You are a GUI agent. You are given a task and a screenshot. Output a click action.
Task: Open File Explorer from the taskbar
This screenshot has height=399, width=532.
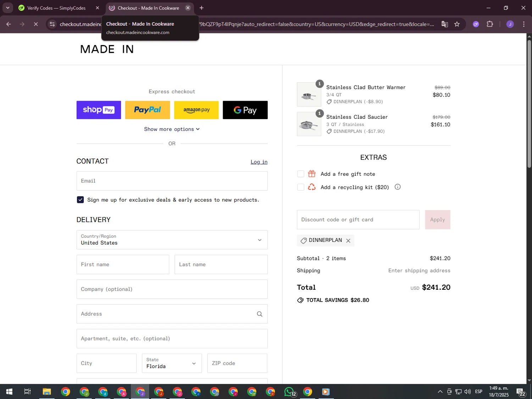click(47, 392)
